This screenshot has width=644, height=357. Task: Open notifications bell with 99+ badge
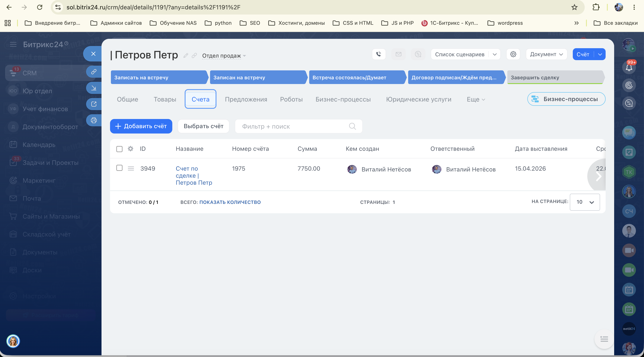click(x=629, y=67)
